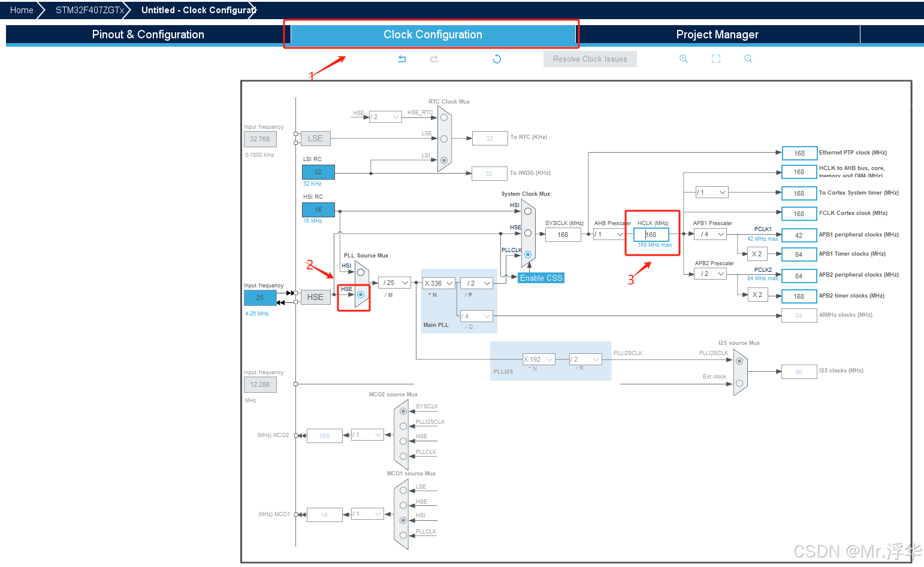This screenshot has height=567, width=924.
Task: Click the LSI RC 32 value block
Action: pos(318,172)
